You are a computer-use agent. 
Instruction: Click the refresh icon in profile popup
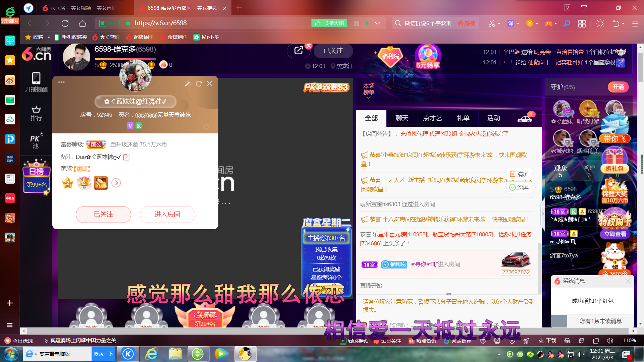tap(199, 83)
